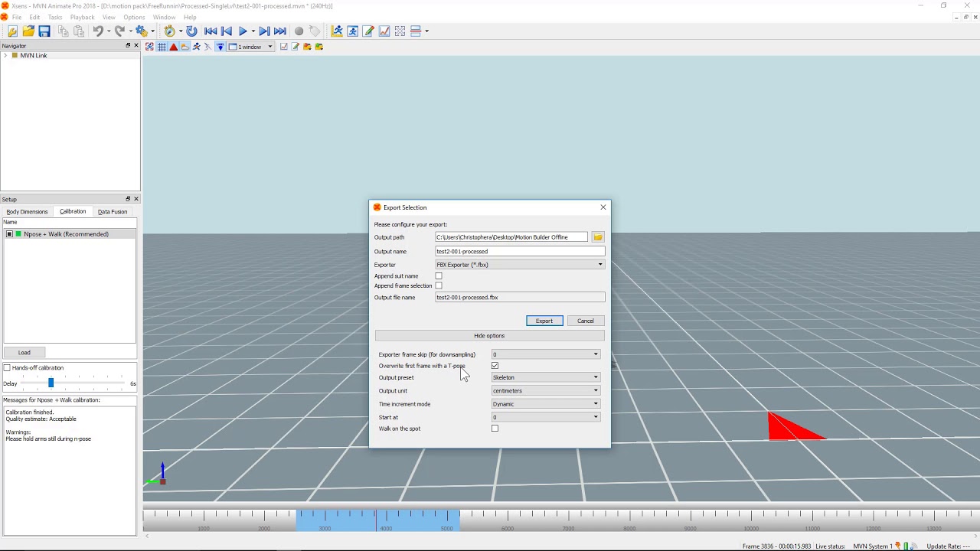Click the undo arrow icon
Screen dimensions: 980x551
pos(98,31)
